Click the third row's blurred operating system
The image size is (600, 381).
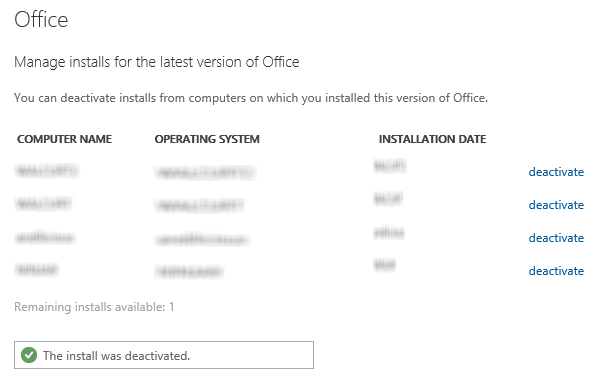tap(202, 240)
